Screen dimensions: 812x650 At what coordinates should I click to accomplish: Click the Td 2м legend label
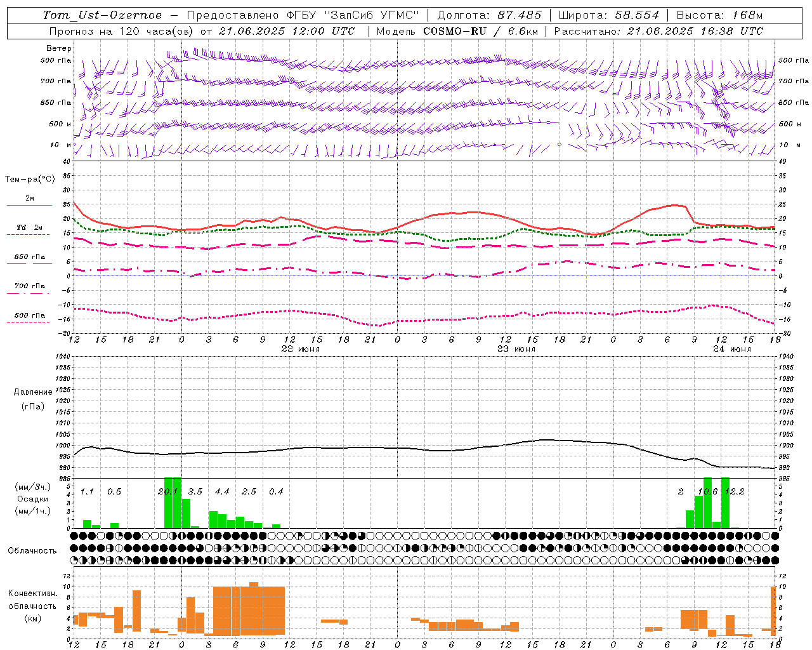pos(29,227)
